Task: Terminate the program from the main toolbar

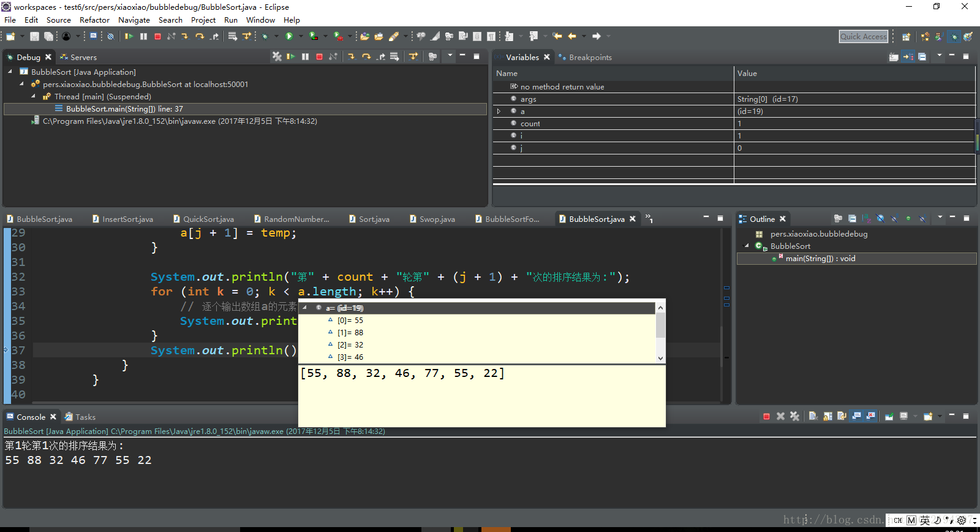Action: [157, 36]
